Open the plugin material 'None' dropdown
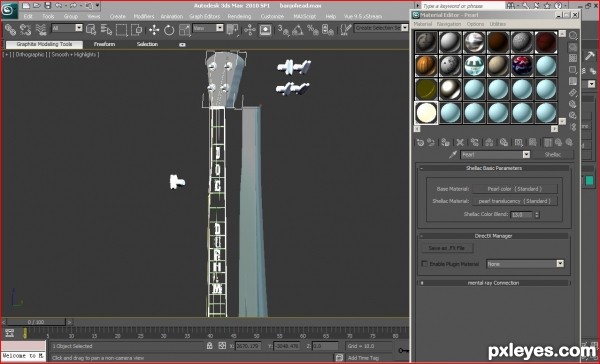 point(560,264)
